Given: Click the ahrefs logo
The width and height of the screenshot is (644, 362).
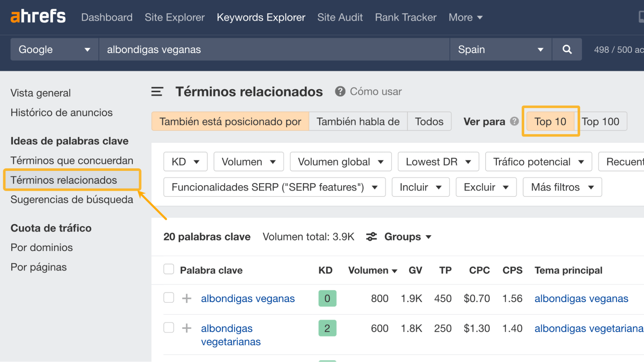Looking at the screenshot, I should (x=38, y=17).
